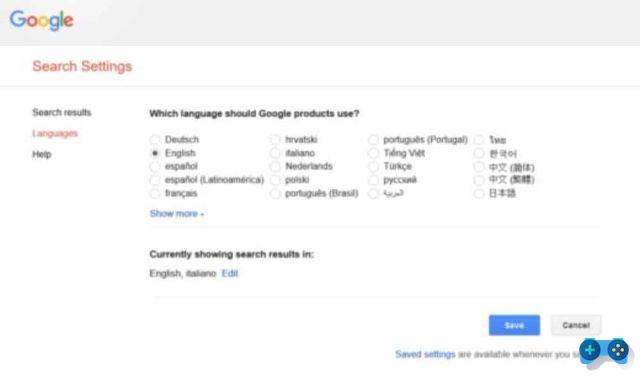Choose español (Latinoamérica) radio option
This screenshot has width=640, height=387.
(155, 180)
